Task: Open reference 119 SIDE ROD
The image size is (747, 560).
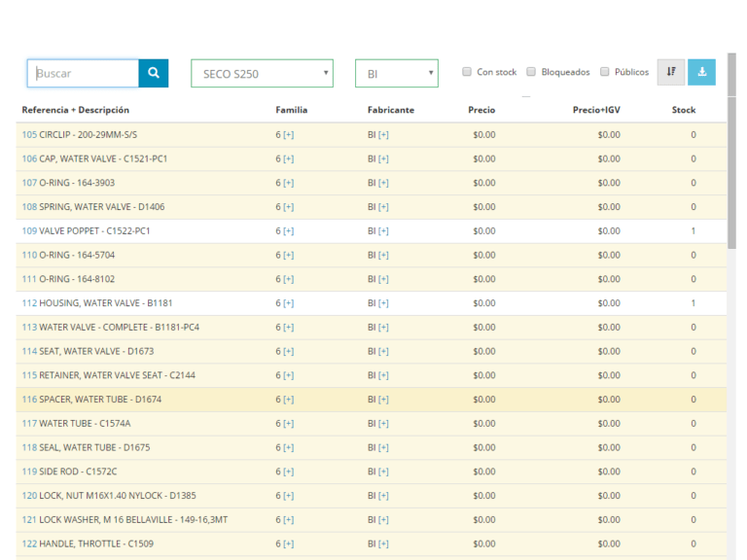Action: click(29, 472)
